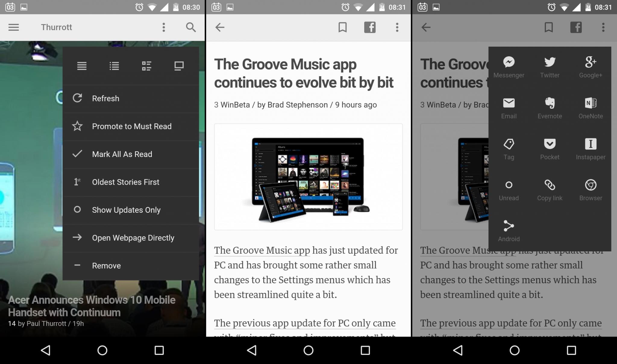Copy link of the article
The width and height of the screenshot is (617, 364).
(550, 190)
